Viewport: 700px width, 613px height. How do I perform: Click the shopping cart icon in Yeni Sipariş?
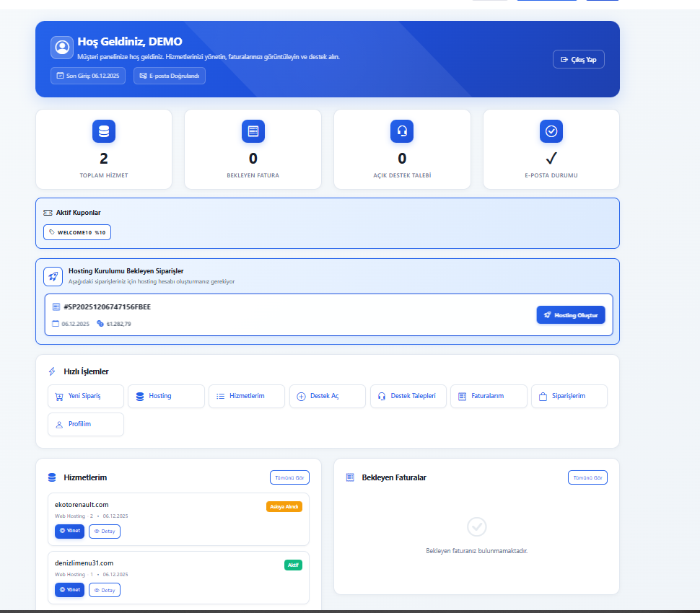(59, 397)
